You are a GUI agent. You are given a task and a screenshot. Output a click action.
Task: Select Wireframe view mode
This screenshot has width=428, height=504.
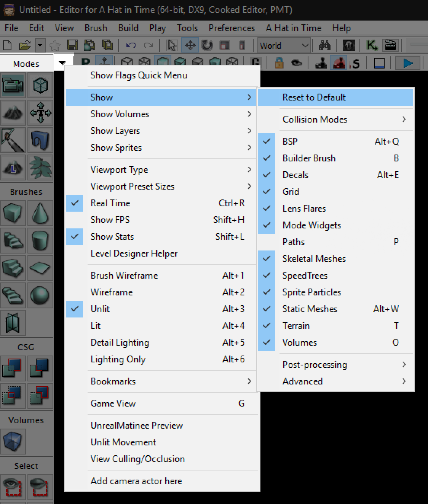pyautogui.click(x=162, y=292)
